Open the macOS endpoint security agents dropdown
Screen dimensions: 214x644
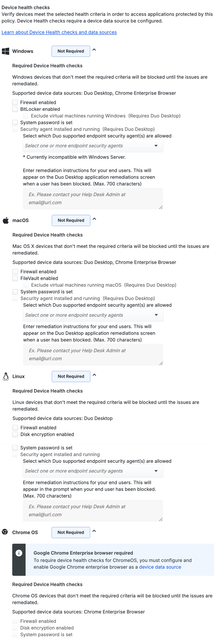pyautogui.click(x=93, y=315)
